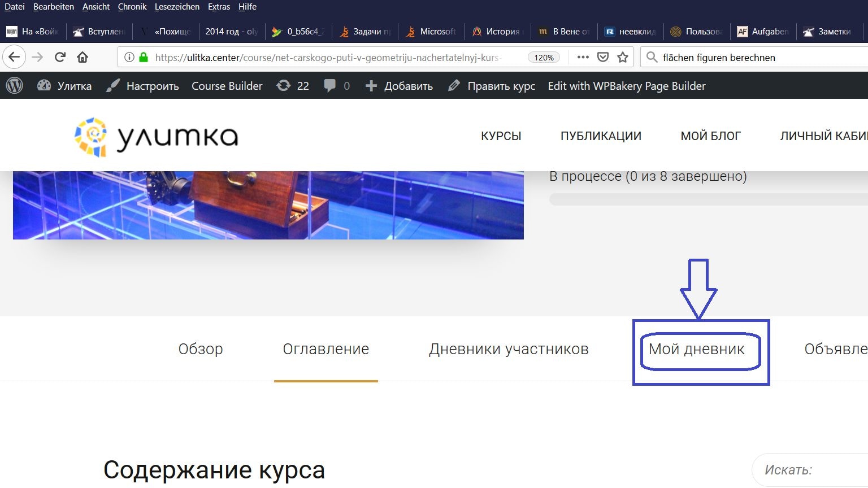Viewport: 868px width, 488px height.
Task: Bookmark this page with the star icon
Action: (x=623, y=57)
